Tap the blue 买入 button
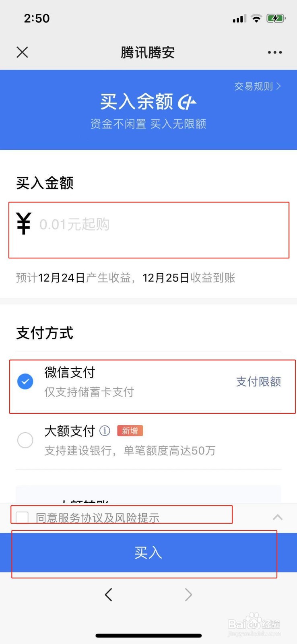The height and width of the screenshot is (644, 297). pos(148,553)
